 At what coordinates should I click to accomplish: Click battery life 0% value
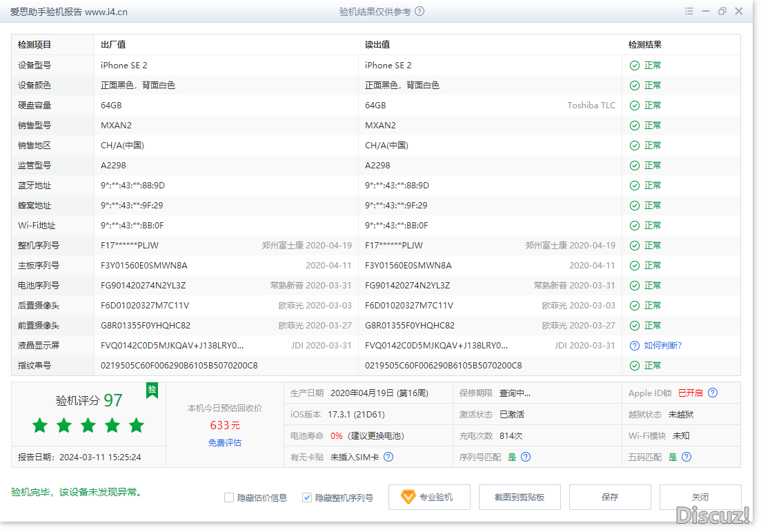coord(336,436)
